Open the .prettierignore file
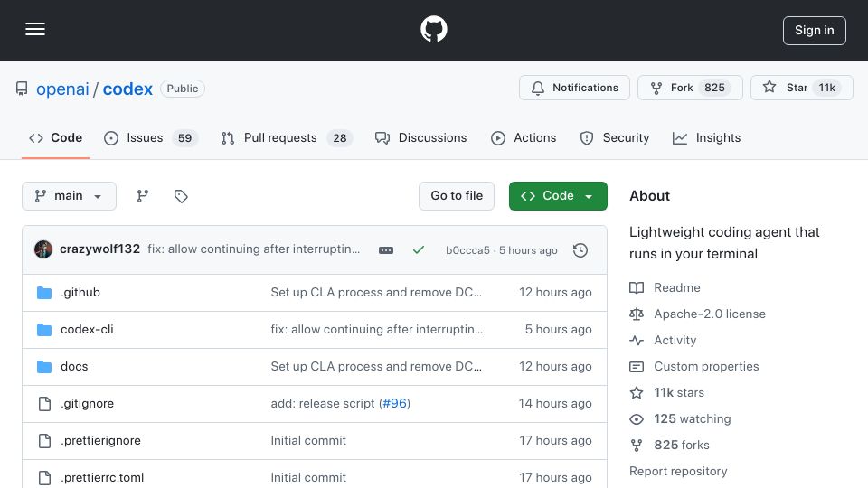868x488 pixels. pos(100,440)
